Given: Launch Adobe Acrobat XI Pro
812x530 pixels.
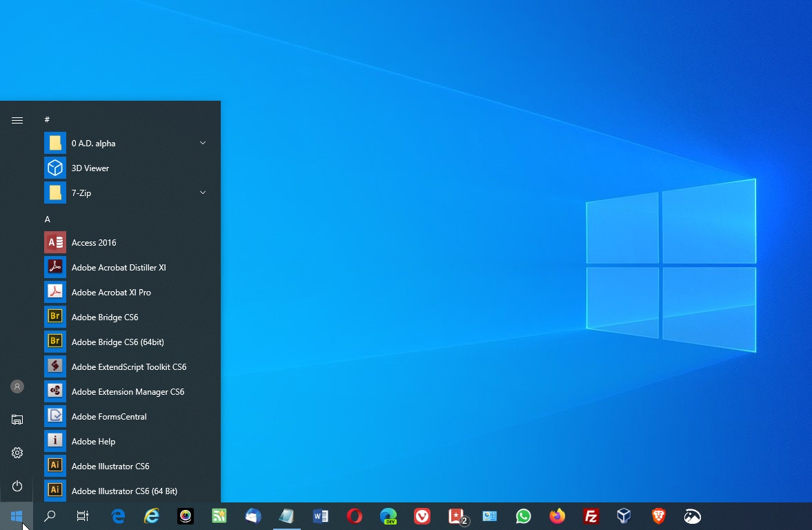Looking at the screenshot, I should click(x=128, y=292).
